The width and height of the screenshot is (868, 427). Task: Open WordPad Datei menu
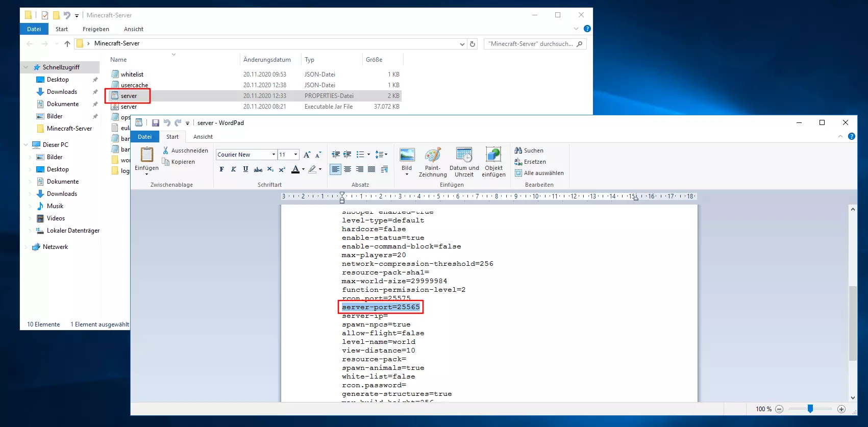(145, 137)
